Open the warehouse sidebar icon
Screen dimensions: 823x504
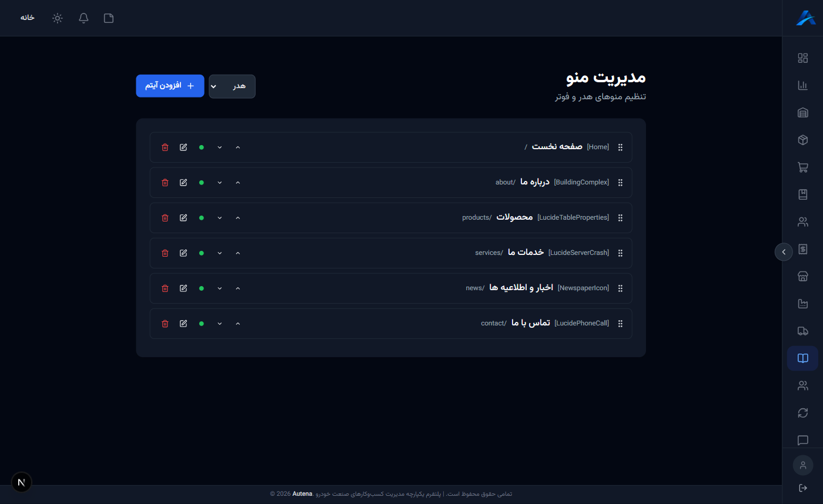pos(802,113)
